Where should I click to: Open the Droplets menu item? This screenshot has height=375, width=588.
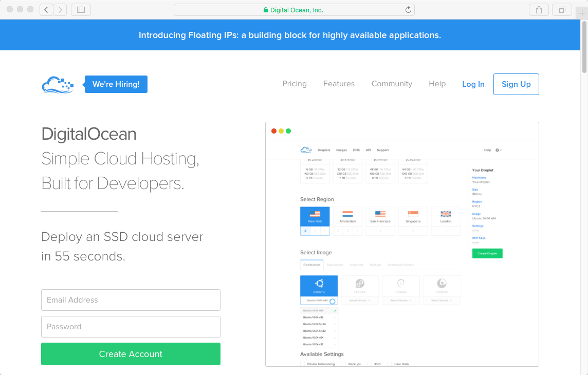coord(324,149)
